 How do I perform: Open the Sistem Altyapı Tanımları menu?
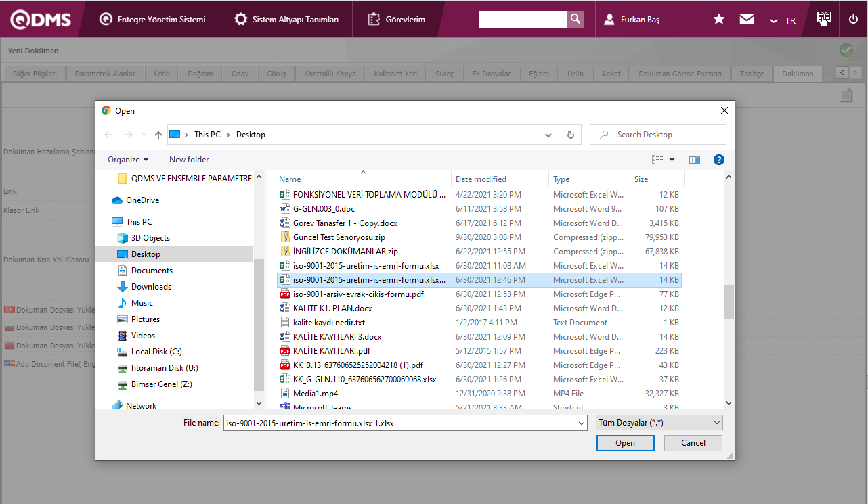click(x=286, y=20)
